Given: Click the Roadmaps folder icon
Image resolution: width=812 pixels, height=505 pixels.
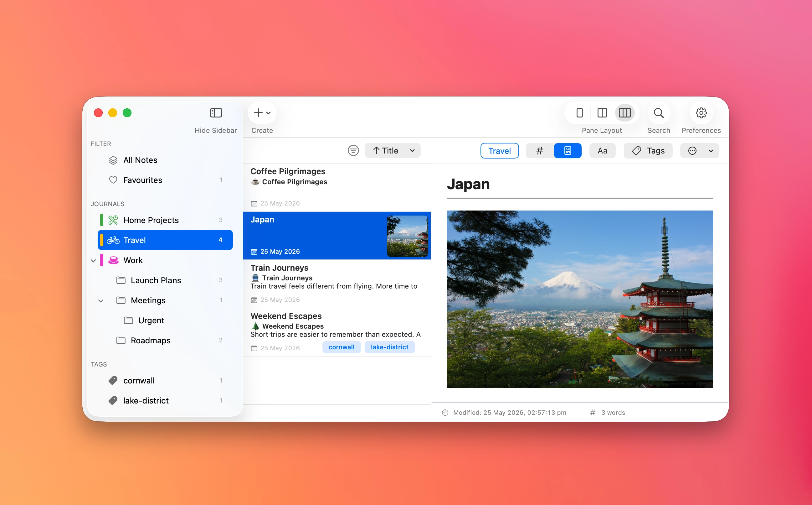Looking at the screenshot, I should [x=121, y=340].
